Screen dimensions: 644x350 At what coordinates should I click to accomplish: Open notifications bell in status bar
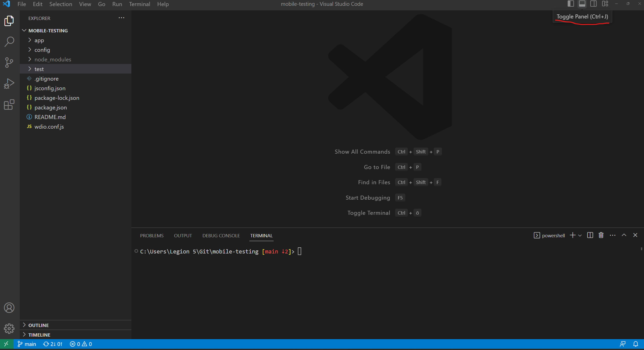coord(636,344)
